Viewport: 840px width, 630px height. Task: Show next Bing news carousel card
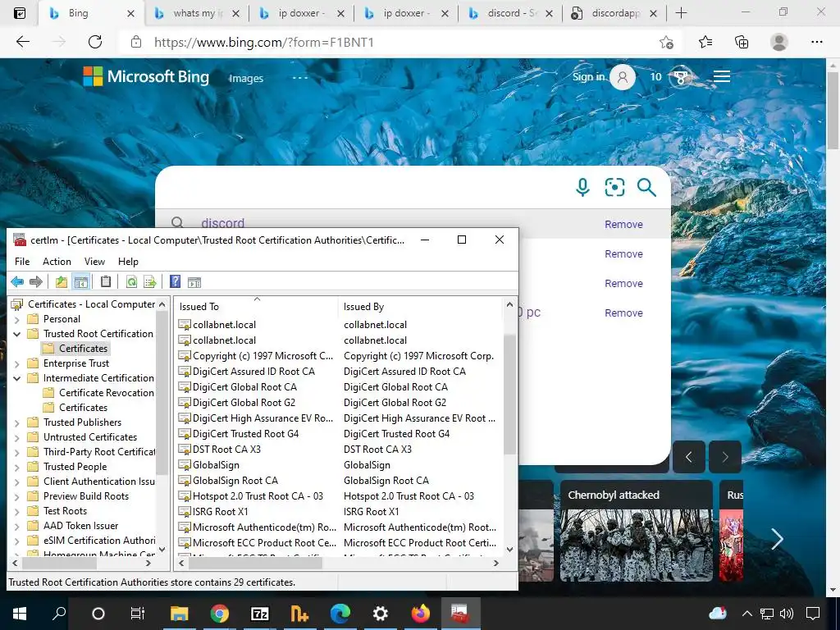(x=777, y=538)
